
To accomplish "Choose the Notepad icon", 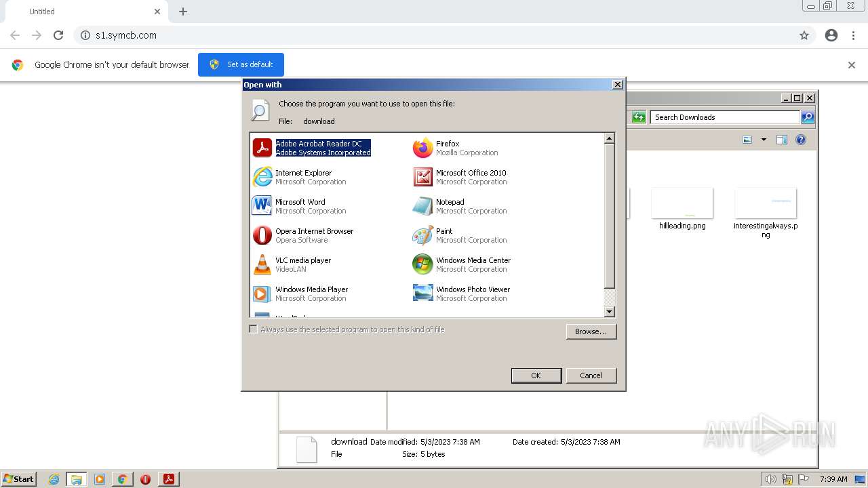I will (422, 206).
